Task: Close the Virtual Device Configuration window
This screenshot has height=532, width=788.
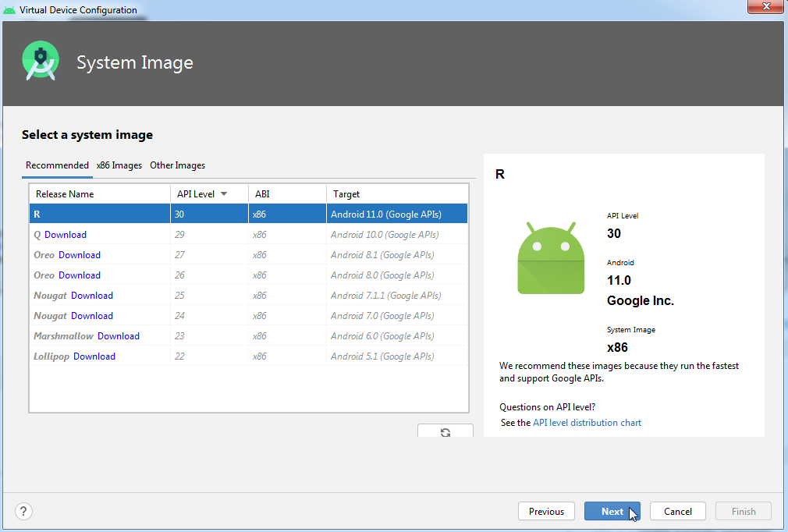Action: pos(765,6)
